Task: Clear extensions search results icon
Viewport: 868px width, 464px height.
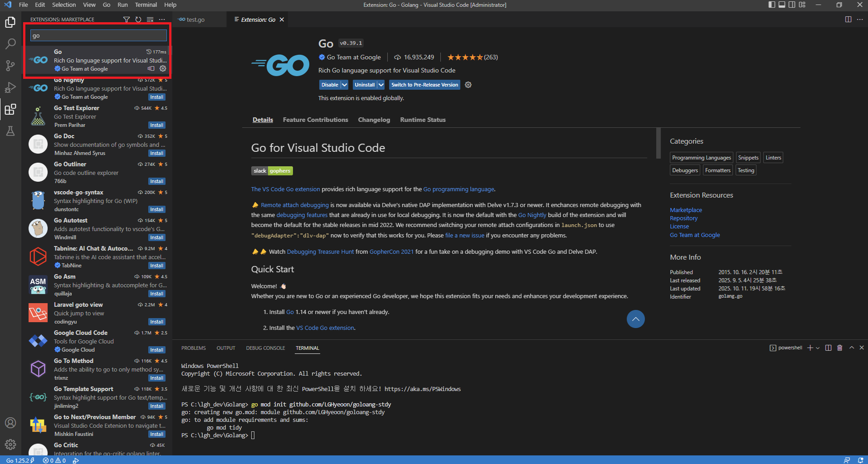Action: click(150, 19)
